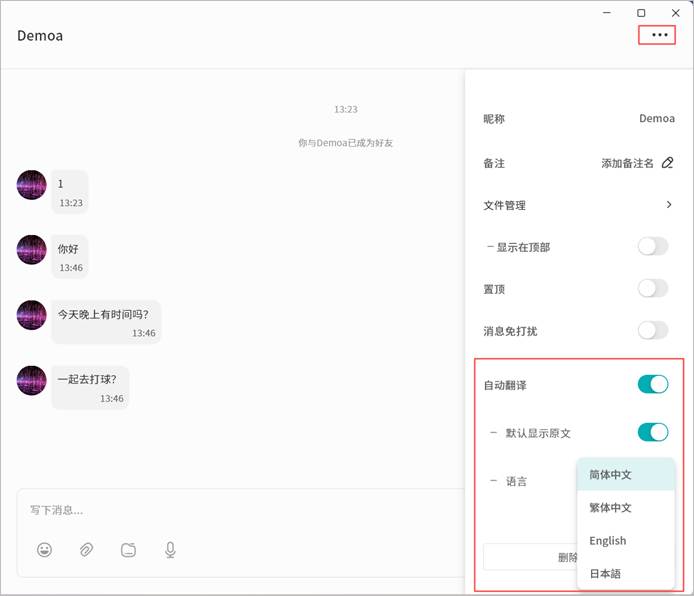Select 简体中文 from the language dropdown
The width and height of the screenshot is (694, 596).
coord(611,475)
